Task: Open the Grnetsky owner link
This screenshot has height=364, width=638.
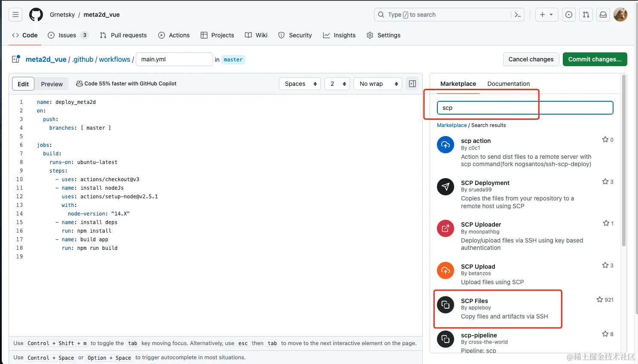Action: (62, 15)
